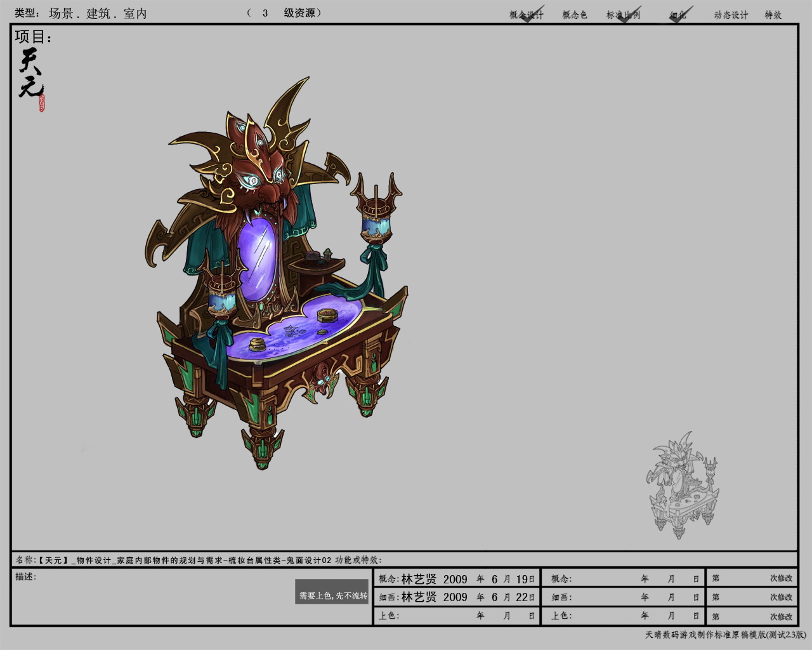Viewport: 812px width, 650px height.
Task: Select the 类型: 场景.建筑.室内 header text
Action: (81, 13)
